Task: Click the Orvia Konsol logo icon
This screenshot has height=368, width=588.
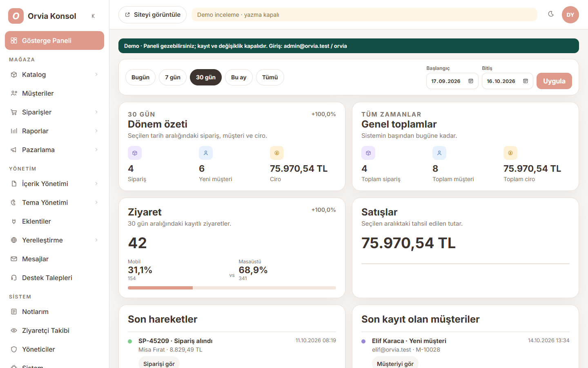Action: click(16, 16)
